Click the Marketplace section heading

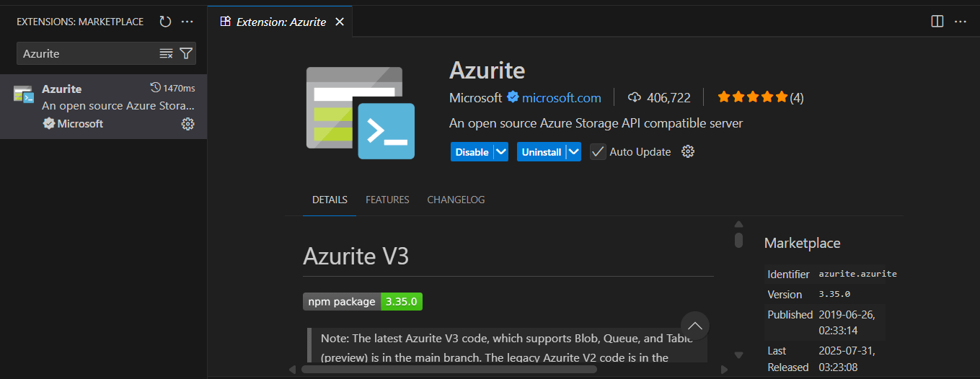[802, 243]
